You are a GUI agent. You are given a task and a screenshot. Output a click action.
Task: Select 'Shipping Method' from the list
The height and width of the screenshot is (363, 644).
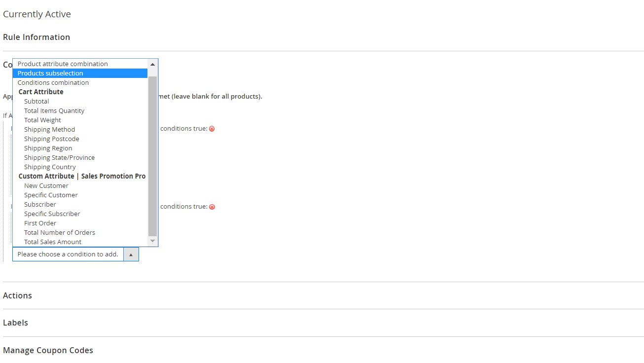[x=49, y=129]
